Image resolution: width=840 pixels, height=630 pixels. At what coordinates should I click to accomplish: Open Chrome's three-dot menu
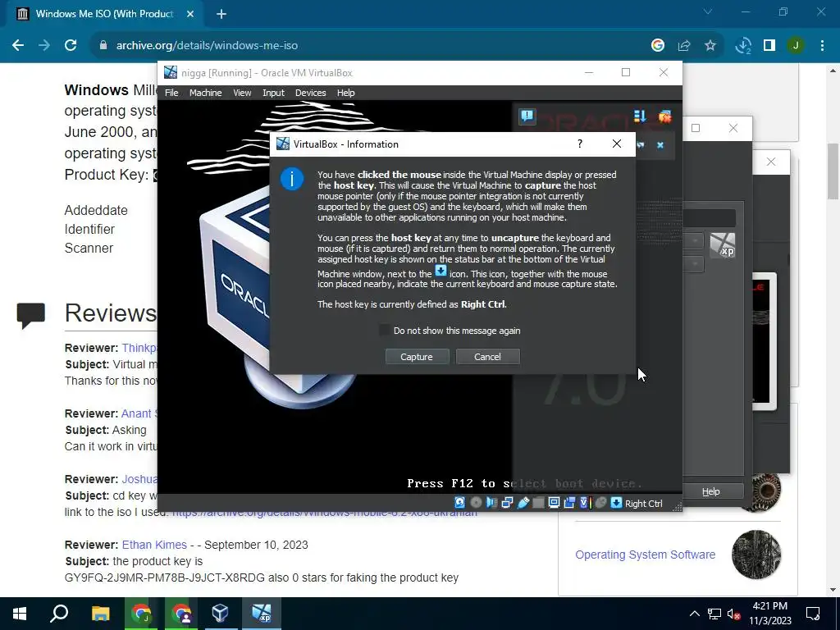pyautogui.click(x=822, y=46)
